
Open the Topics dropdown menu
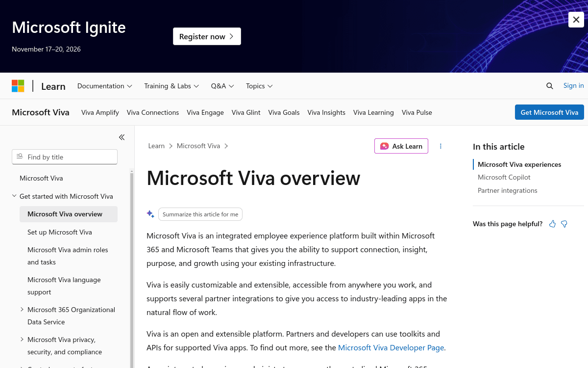pos(259,86)
